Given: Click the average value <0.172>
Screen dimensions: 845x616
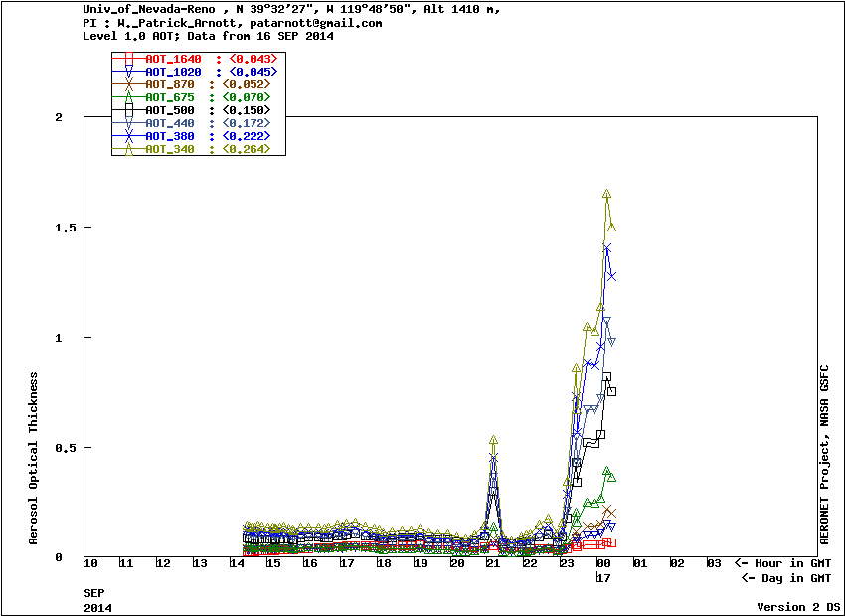Looking at the screenshot, I should point(247,123).
